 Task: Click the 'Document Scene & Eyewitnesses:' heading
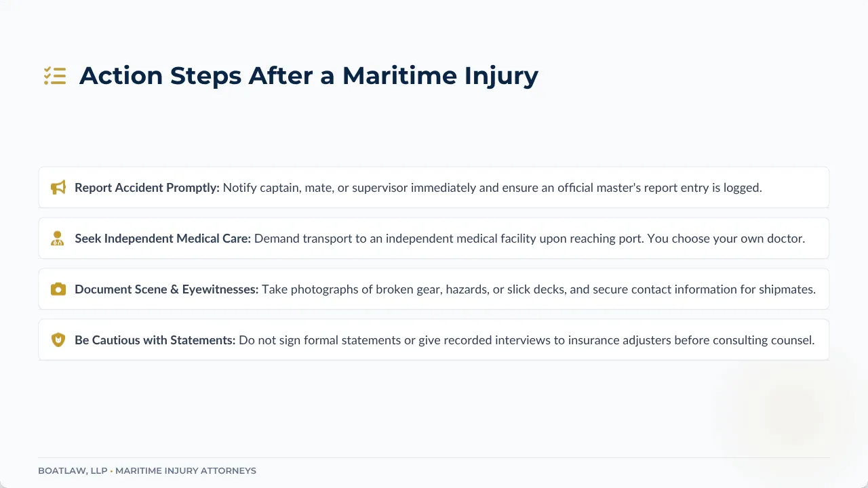pos(167,289)
